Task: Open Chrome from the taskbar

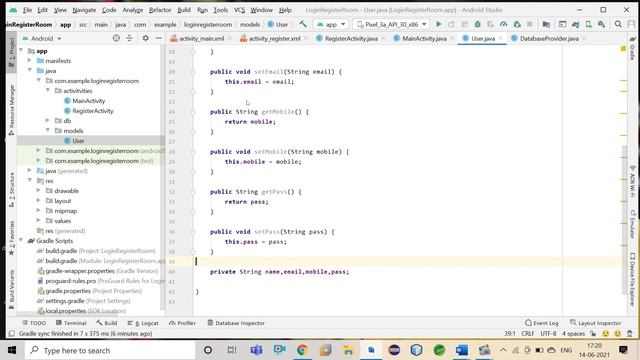Action: [x=302, y=350]
